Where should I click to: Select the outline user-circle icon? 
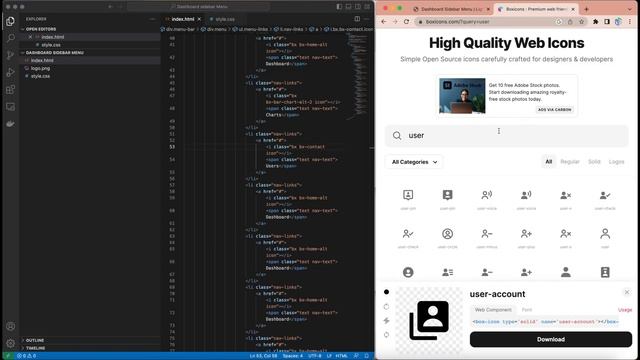pyautogui.click(x=447, y=234)
